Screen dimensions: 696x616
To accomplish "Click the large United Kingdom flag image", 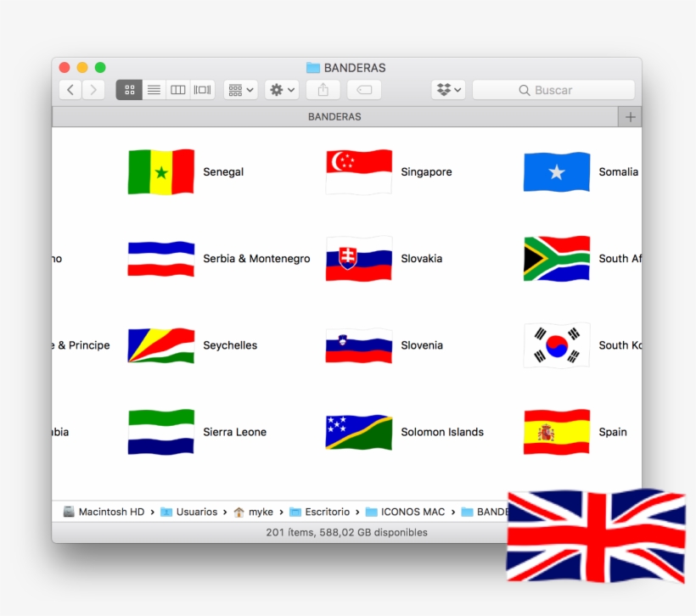I will pos(596,535).
